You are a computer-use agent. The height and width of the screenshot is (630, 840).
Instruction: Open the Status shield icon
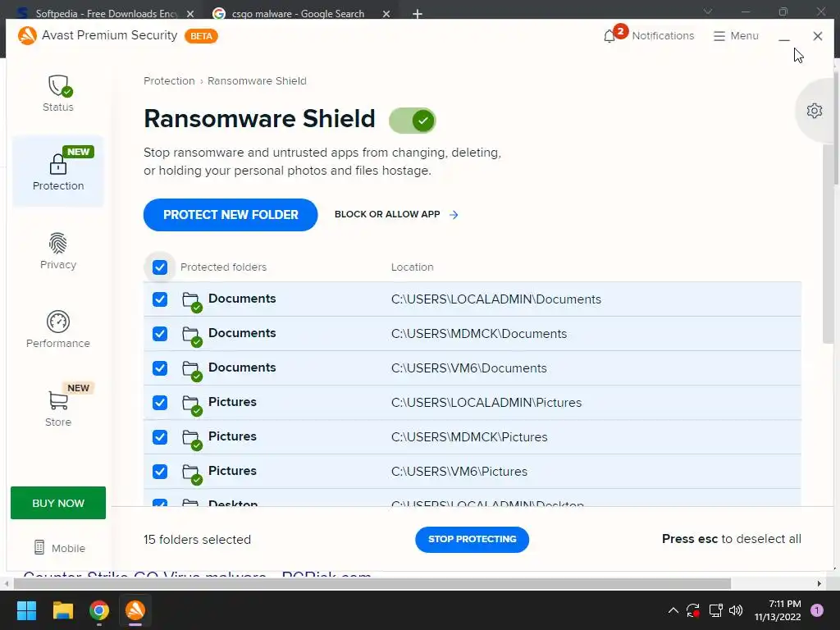coord(59,85)
